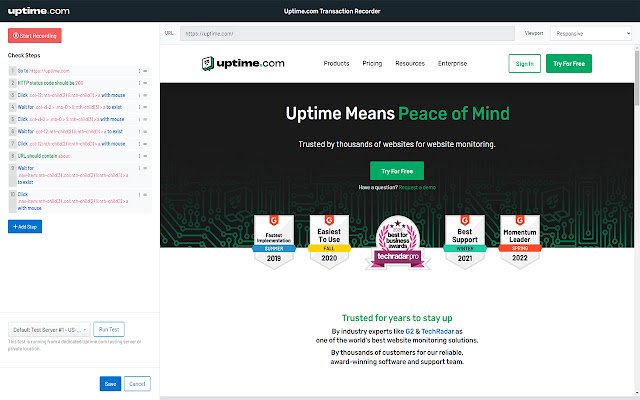Open the kebab menu for step 5
The height and width of the screenshot is (400, 640).
[x=139, y=119]
